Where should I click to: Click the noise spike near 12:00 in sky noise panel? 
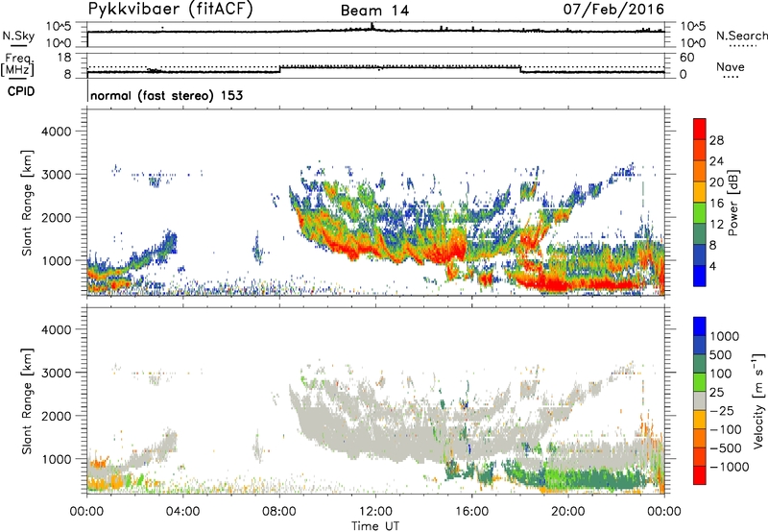pos(372,26)
